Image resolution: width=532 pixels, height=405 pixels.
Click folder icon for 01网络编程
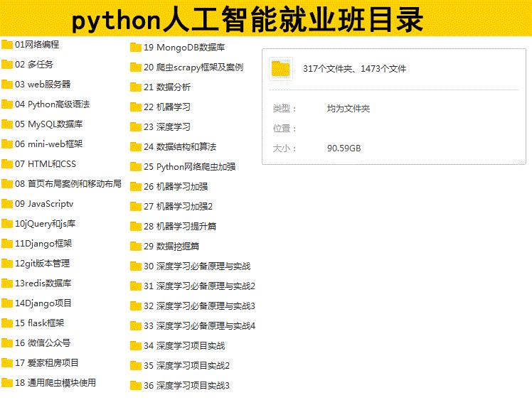point(7,44)
